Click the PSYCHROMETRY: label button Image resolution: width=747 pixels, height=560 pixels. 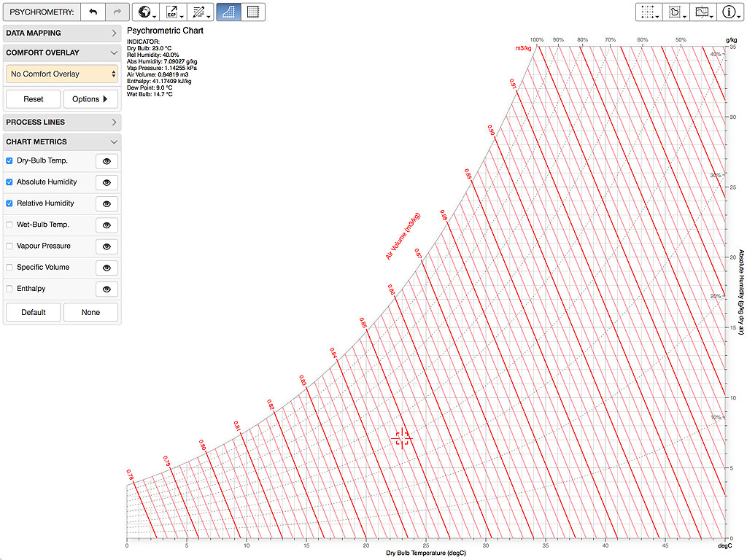(x=42, y=12)
